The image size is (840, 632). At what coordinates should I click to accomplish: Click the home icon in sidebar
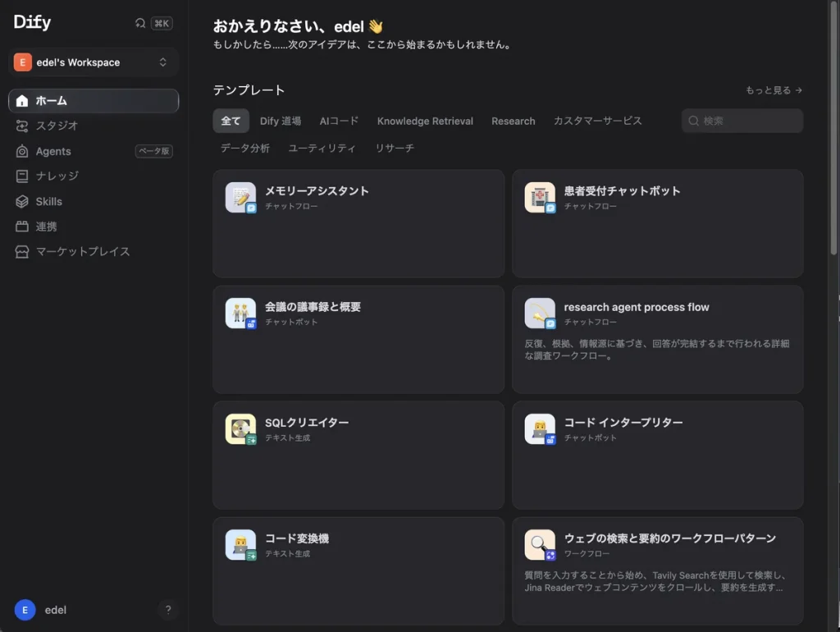click(x=22, y=101)
